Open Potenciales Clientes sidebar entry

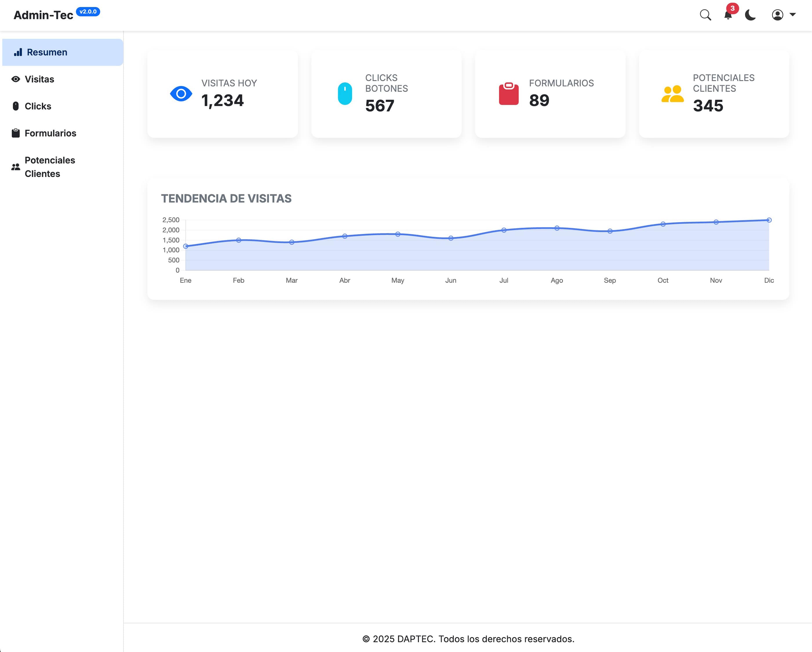pos(49,167)
